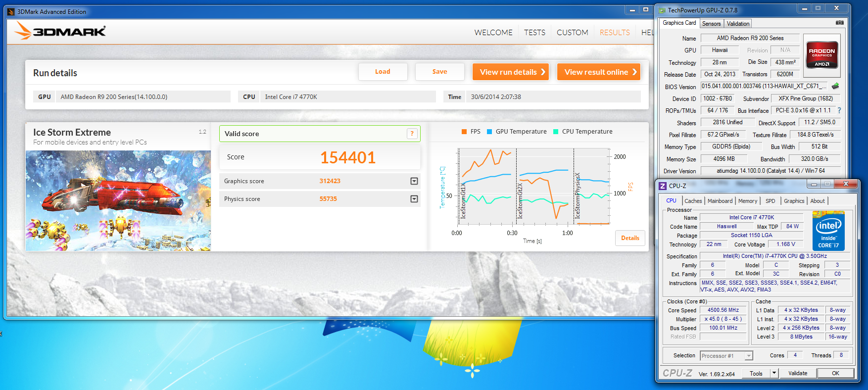The height and width of the screenshot is (390, 868).
Task: Click the green CPU Temperature legend swatch
Action: click(x=556, y=132)
